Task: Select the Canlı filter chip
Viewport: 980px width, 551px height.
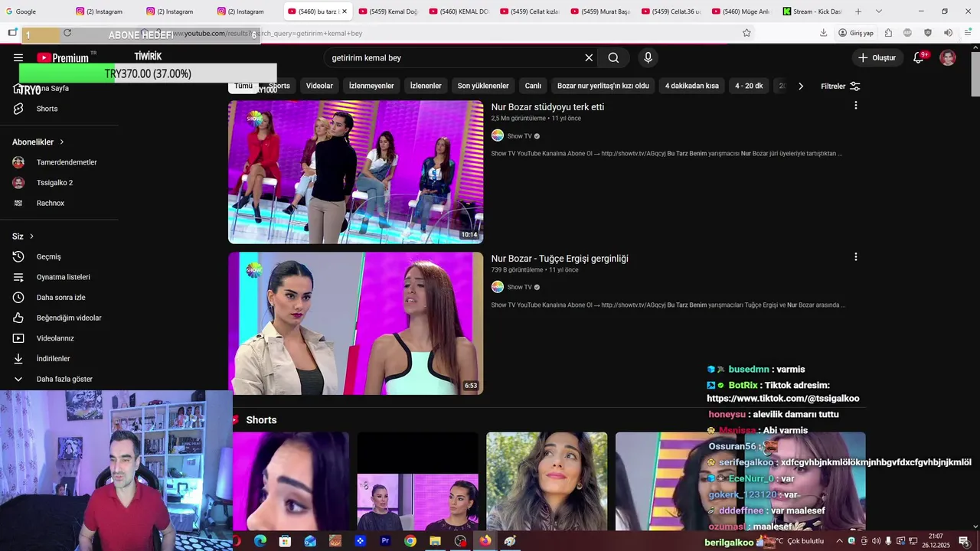Action: tap(533, 86)
